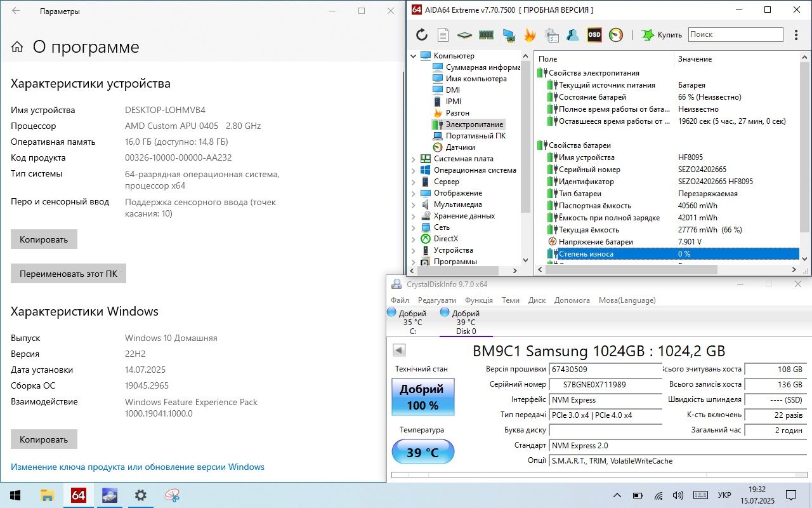Go back using the Параметры back arrow
Viewport: 812px width, 508px height.
[16, 11]
